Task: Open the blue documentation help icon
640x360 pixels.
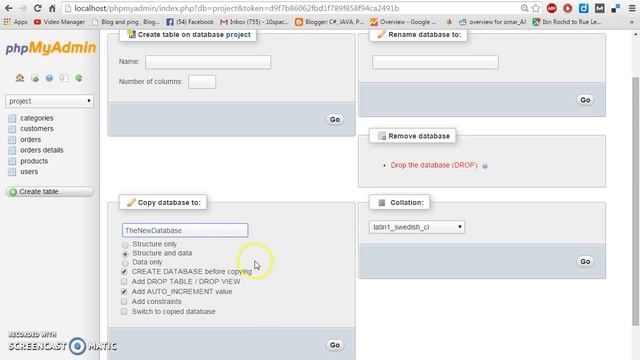Action: 49,78
